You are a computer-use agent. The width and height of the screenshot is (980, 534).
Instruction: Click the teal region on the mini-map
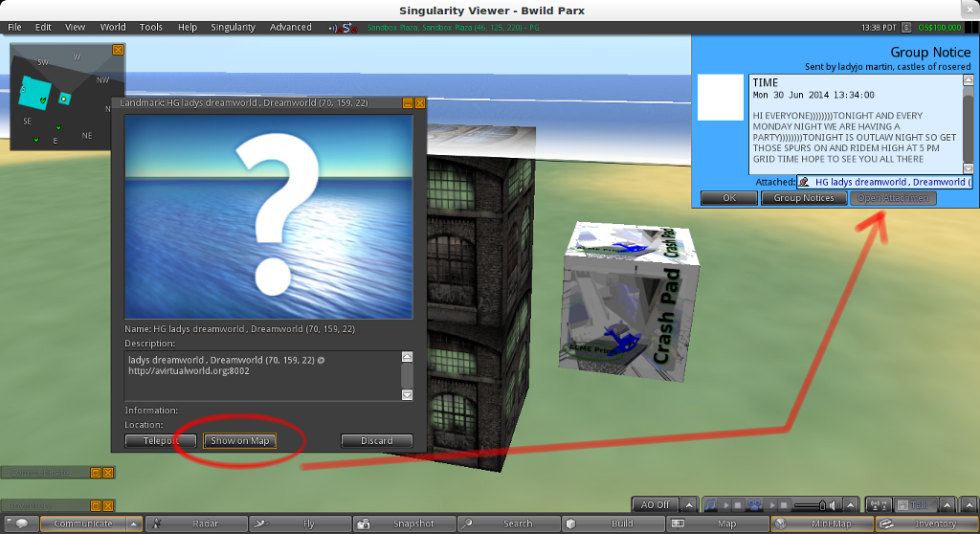[34, 93]
